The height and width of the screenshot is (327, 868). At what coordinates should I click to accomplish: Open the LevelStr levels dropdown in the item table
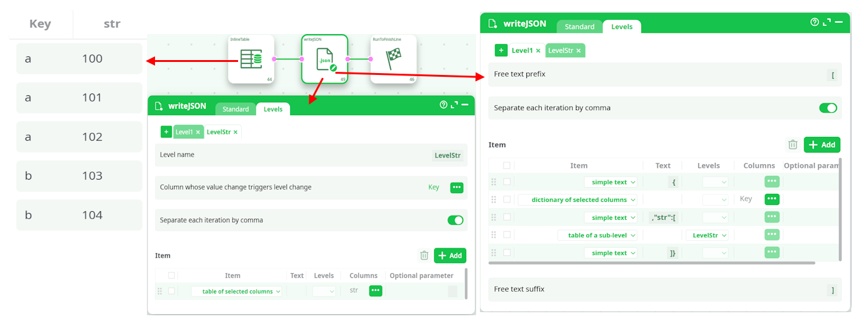[x=707, y=235]
